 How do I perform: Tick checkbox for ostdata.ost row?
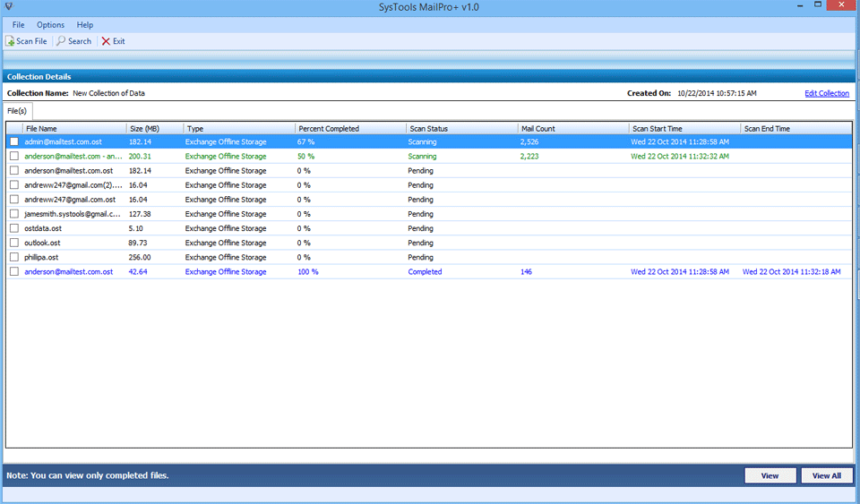(x=14, y=228)
